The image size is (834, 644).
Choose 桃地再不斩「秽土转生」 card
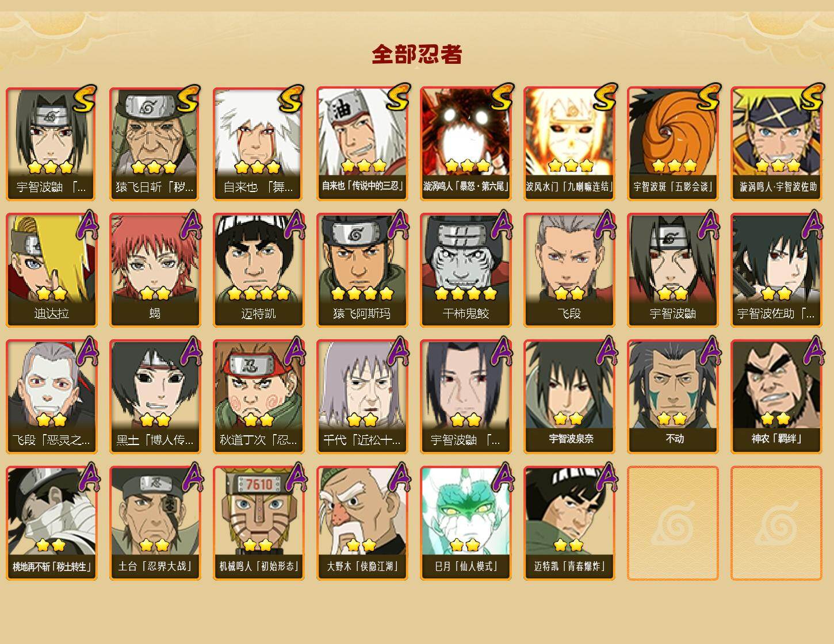tap(52, 523)
